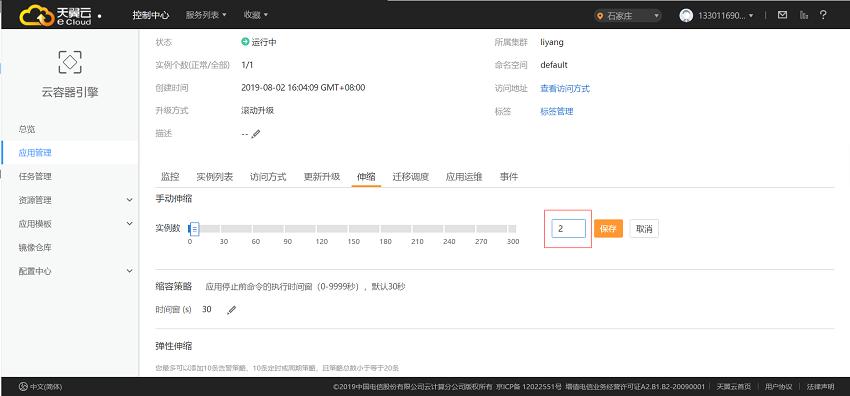Image resolution: width=850 pixels, height=396 pixels.
Task: Switch to the 事件 tab
Action: click(x=508, y=177)
